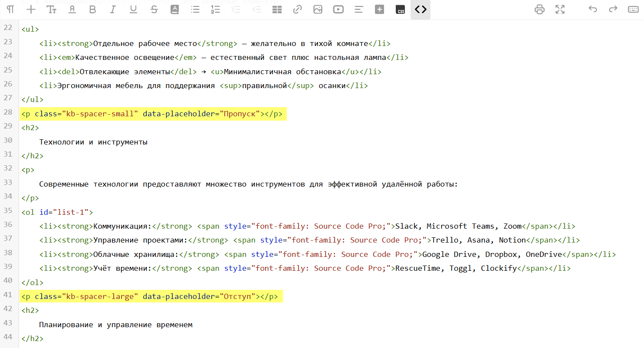Click the text color icon

tap(72, 10)
